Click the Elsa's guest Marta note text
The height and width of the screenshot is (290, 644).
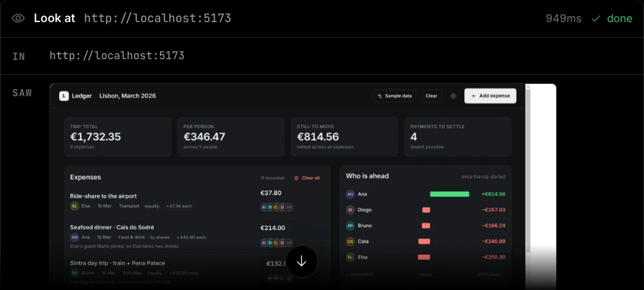pos(124,246)
